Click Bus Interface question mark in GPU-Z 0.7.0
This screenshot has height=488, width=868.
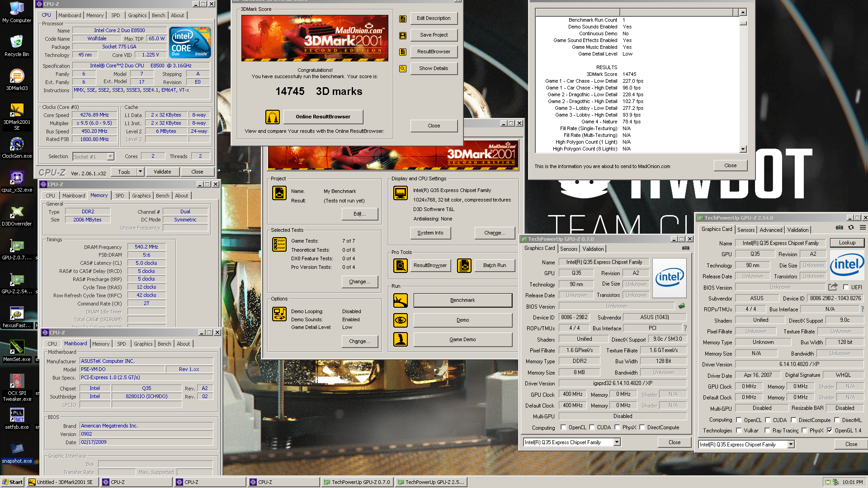coord(685,328)
